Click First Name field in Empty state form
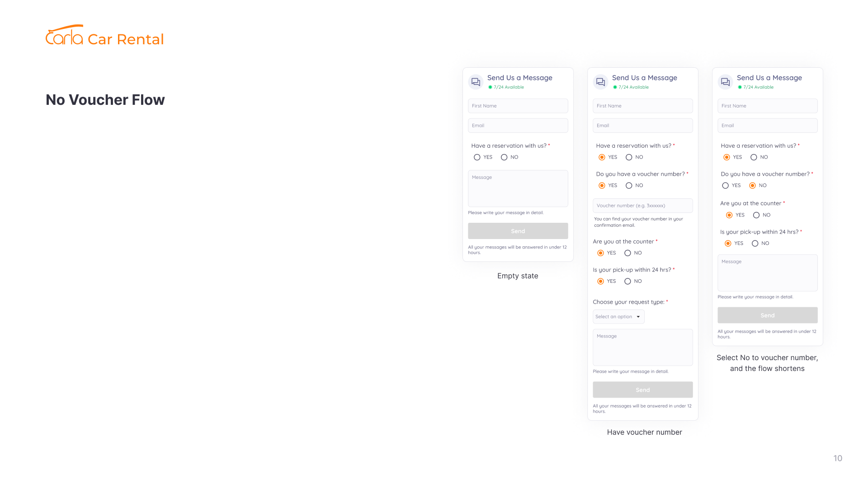This screenshot has width=868, height=488. (518, 106)
